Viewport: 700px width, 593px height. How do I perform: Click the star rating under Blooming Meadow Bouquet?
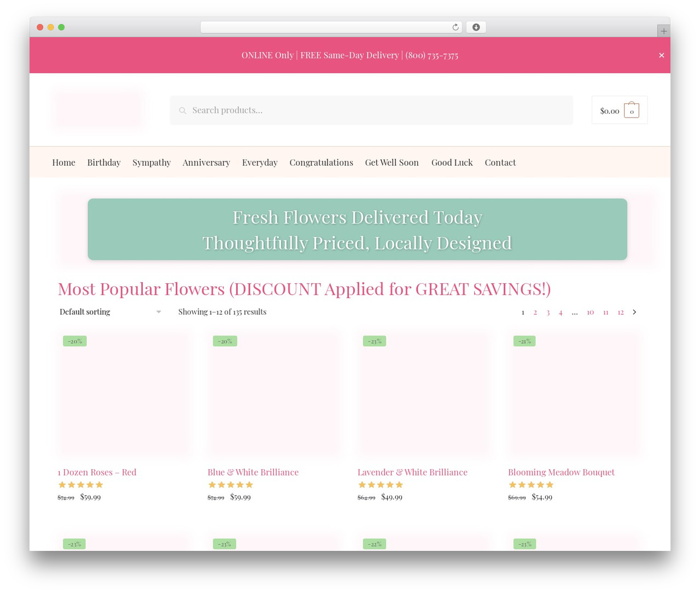tap(531, 485)
